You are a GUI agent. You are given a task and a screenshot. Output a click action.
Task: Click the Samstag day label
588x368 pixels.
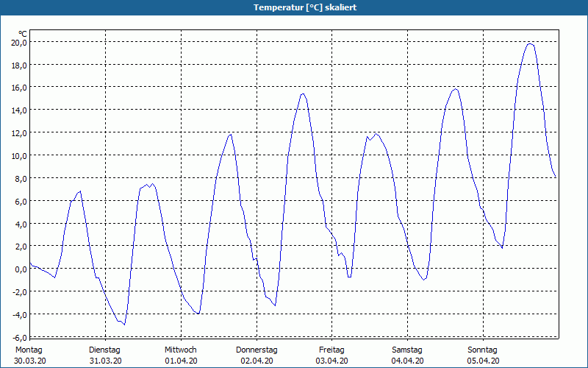click(x=407, y=350)
